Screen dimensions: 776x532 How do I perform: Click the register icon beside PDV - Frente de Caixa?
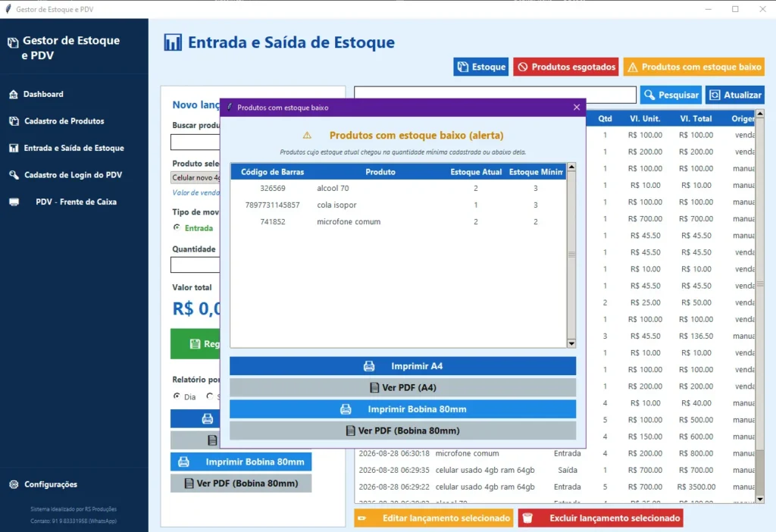click(14, 202)
